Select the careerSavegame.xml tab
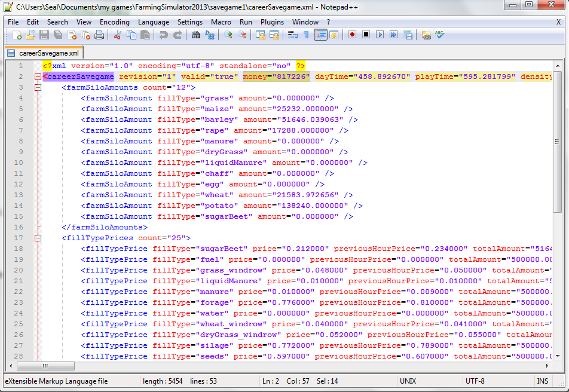 coord(44,53)
